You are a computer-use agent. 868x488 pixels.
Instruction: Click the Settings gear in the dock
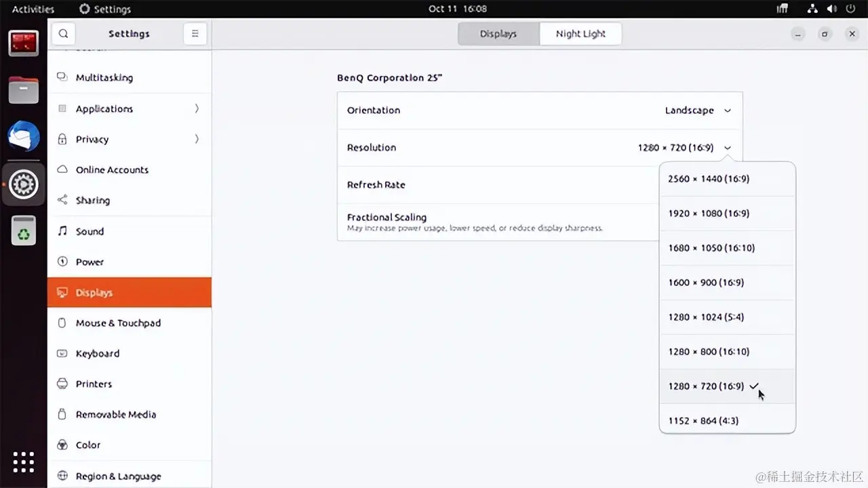[24, 184]
